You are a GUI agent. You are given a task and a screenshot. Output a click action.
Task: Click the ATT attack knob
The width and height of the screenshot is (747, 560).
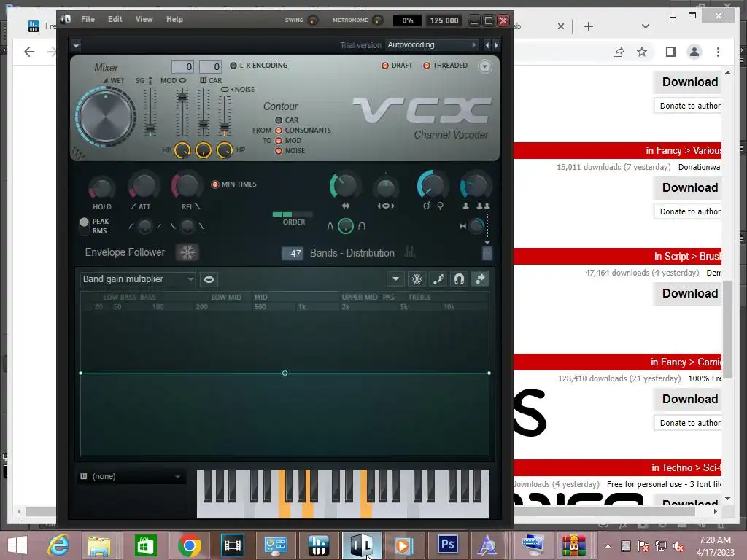(x=144, y=187)
